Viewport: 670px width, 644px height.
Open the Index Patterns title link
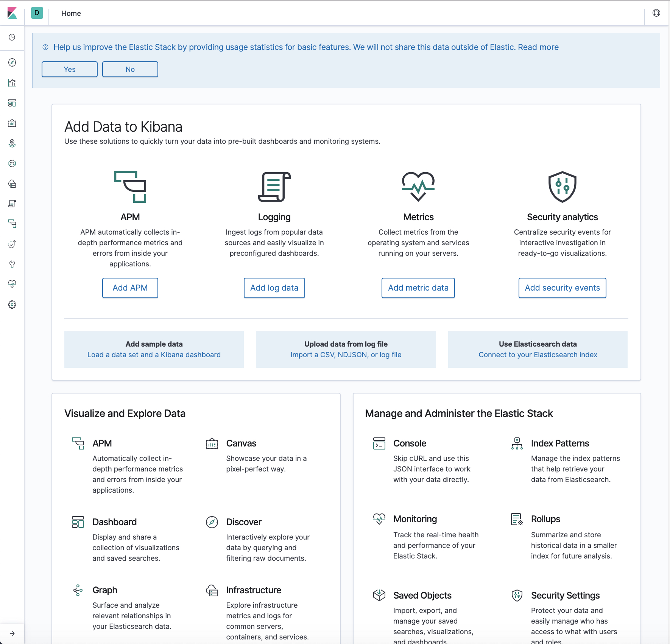[x=560, y=443]
